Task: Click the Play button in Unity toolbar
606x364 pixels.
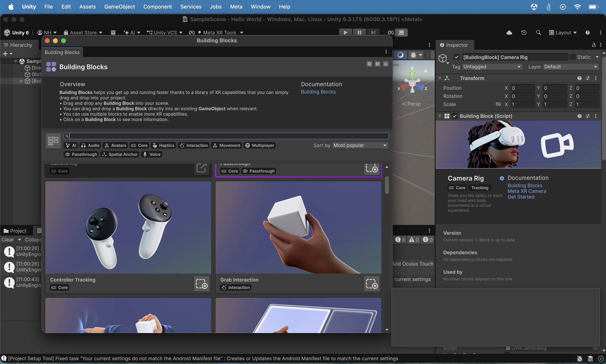Action: [x=345, y=32]
